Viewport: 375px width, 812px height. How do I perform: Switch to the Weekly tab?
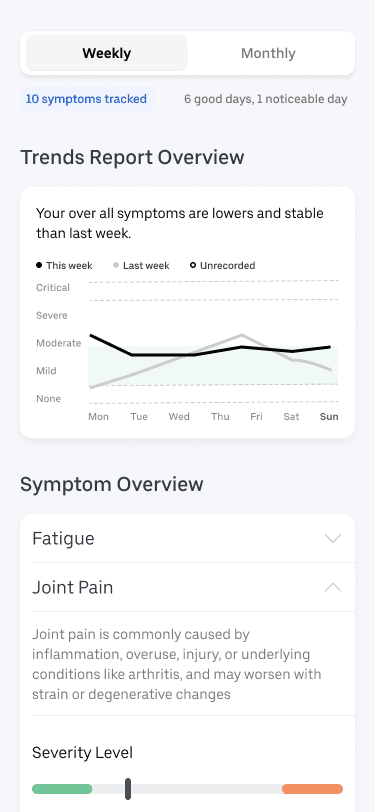pos(107,53)
